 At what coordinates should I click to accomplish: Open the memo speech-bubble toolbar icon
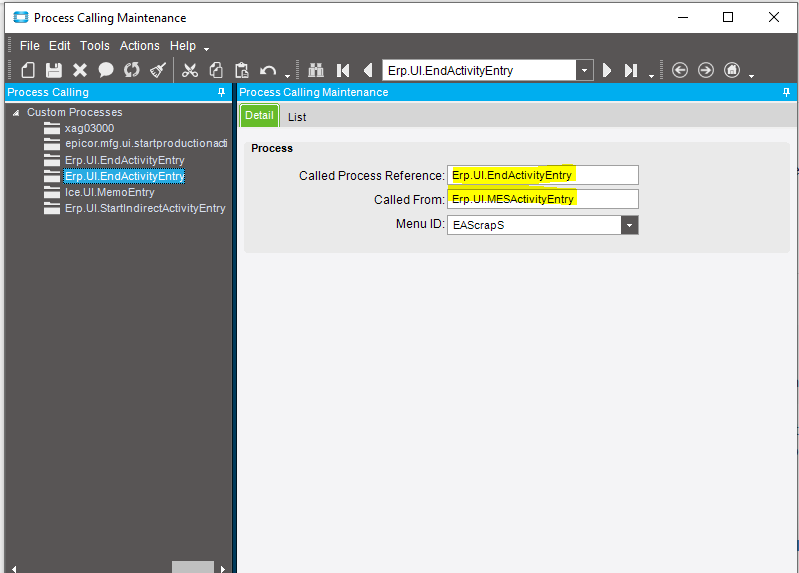(x=106, y=70)
